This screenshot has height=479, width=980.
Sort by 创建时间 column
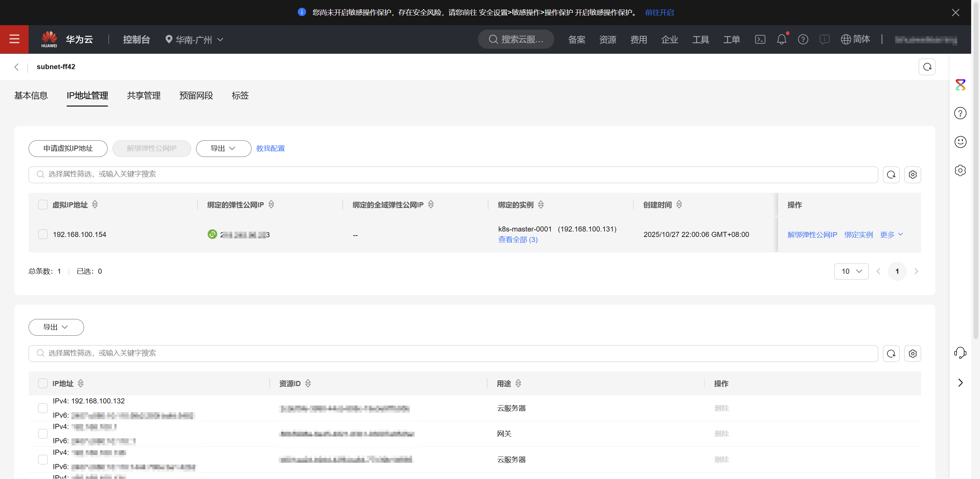click(x=679, y=205)
